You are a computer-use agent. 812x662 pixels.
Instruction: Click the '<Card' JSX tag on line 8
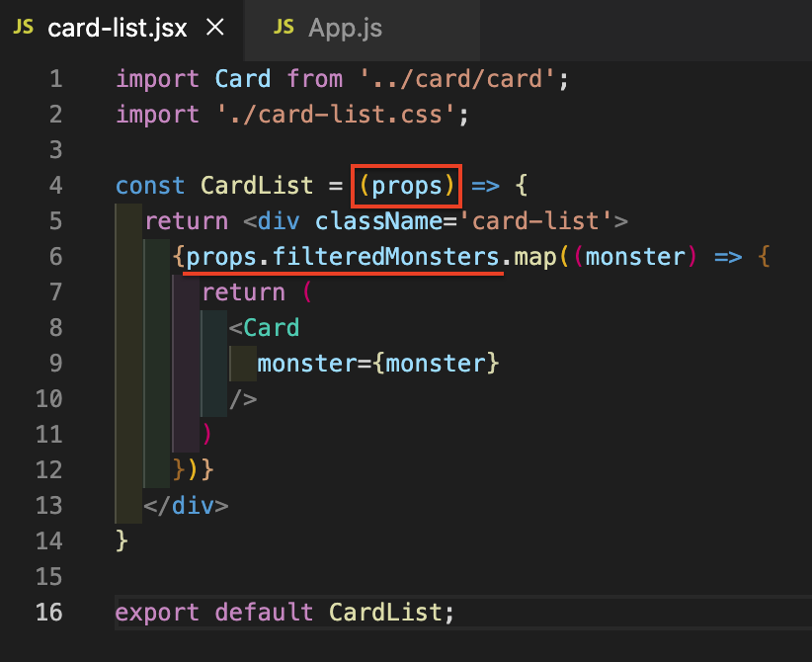(x=264, y=328)
